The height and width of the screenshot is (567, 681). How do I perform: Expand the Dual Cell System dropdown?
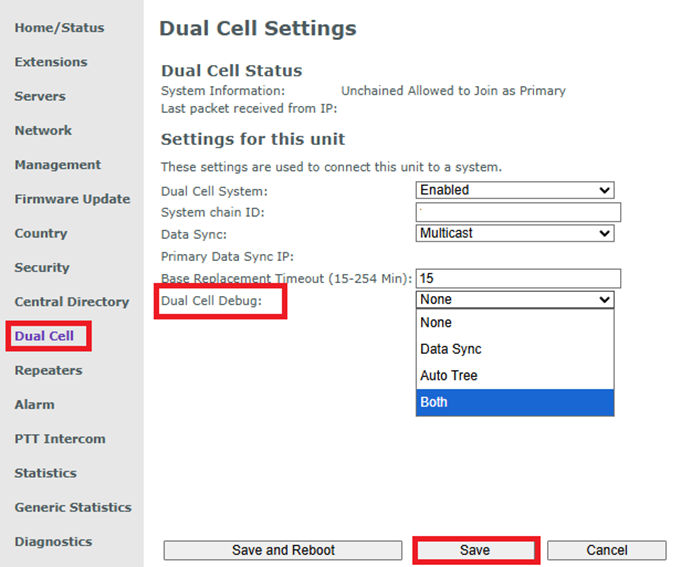(x=514, y=190)
